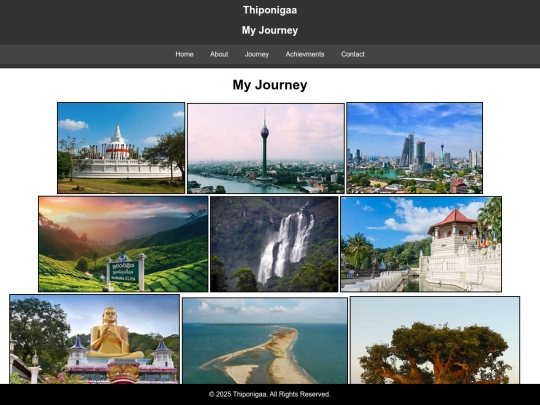The width and height of the screenshot is (540, 405).
Task: Select the large tree photo
Action: coord(435,340)
